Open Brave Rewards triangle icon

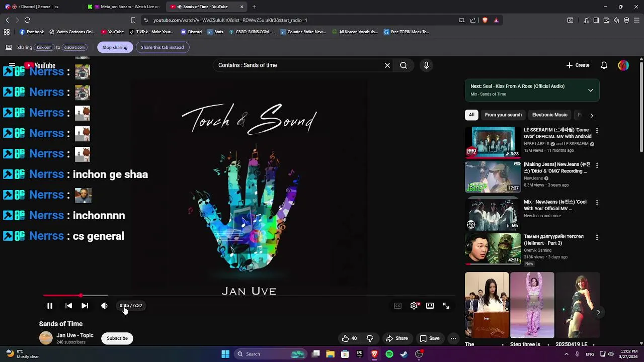(496, 20)
